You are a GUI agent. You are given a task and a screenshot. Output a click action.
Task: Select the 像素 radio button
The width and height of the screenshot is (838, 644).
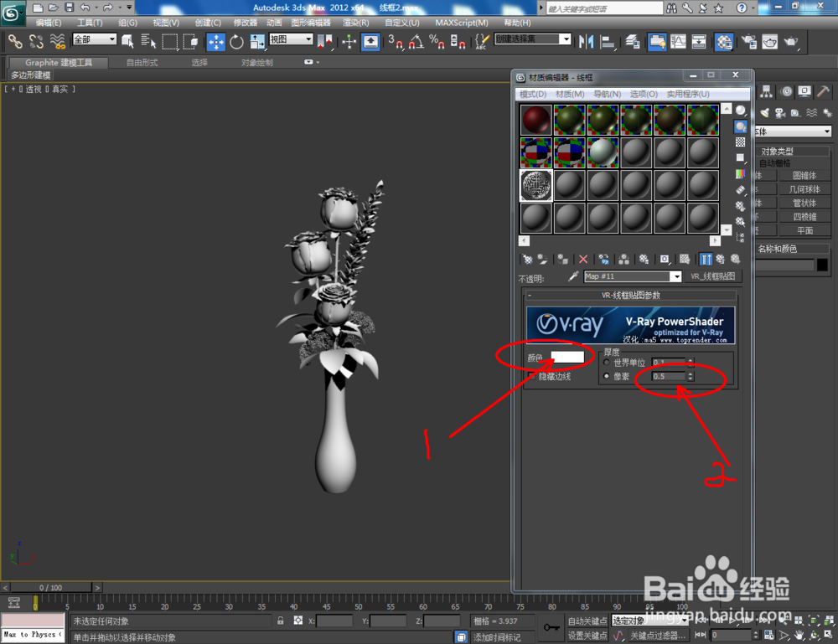(x=606, y=376)
